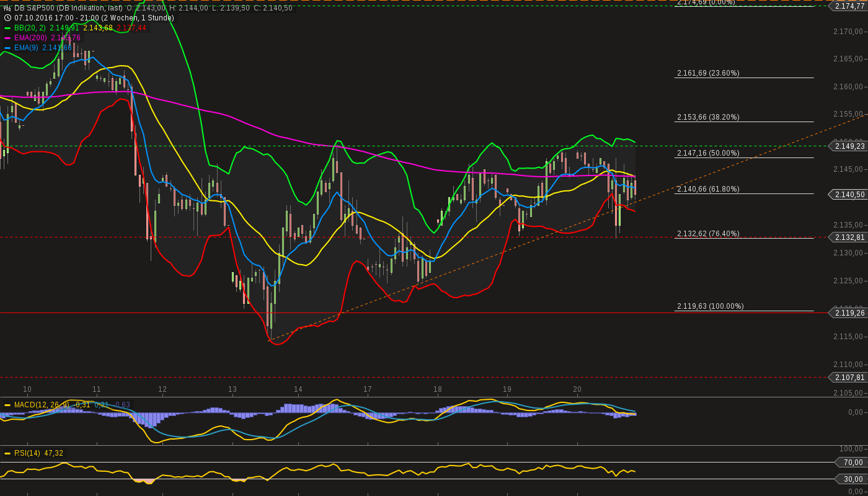Click the middle band value 2.143,68
Viewport: 868px width, 496px height.
pos(98,28)
